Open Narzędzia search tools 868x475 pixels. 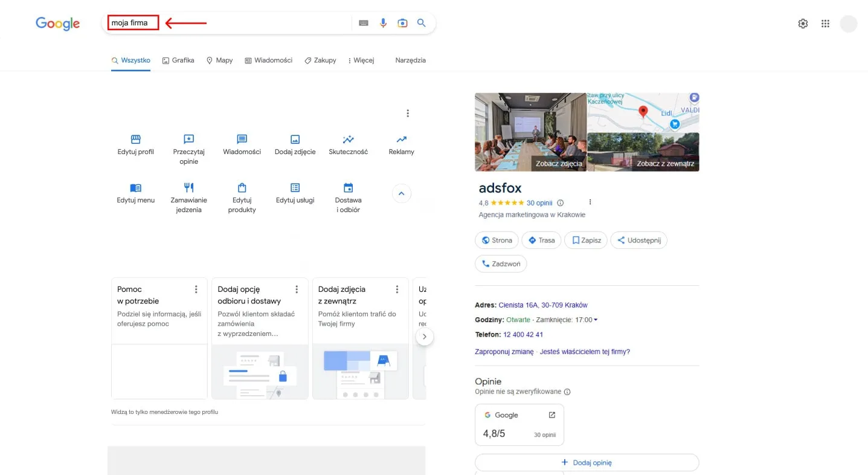(x=410, y=60)
